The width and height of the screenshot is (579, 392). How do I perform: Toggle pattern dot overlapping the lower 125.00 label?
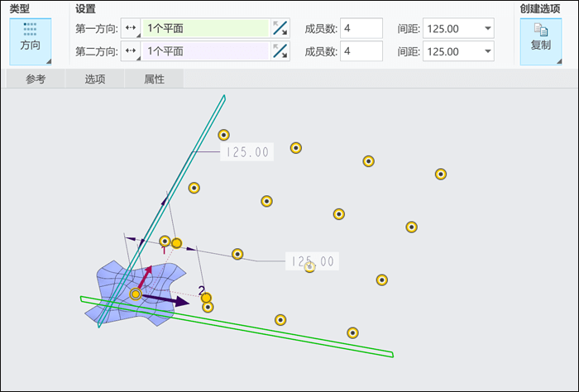pyautogui.click(x=309, y=267)
